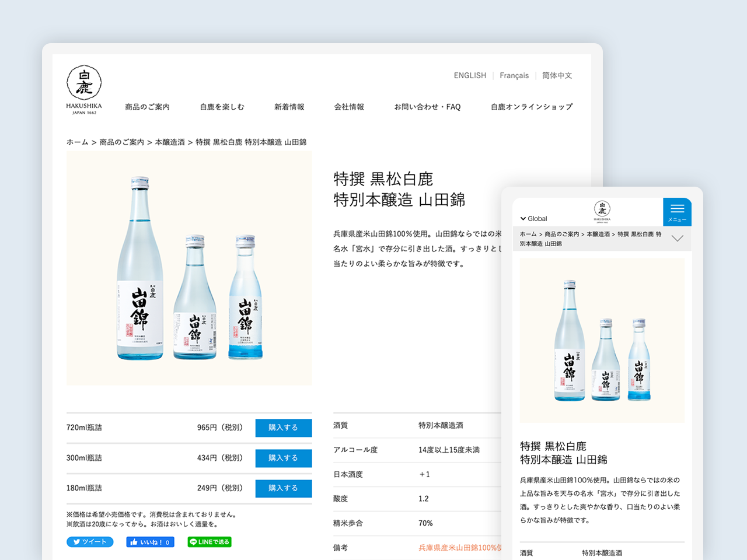Click the mobile 酒質 特別本醸造酒 value

[x=602, y=553]
